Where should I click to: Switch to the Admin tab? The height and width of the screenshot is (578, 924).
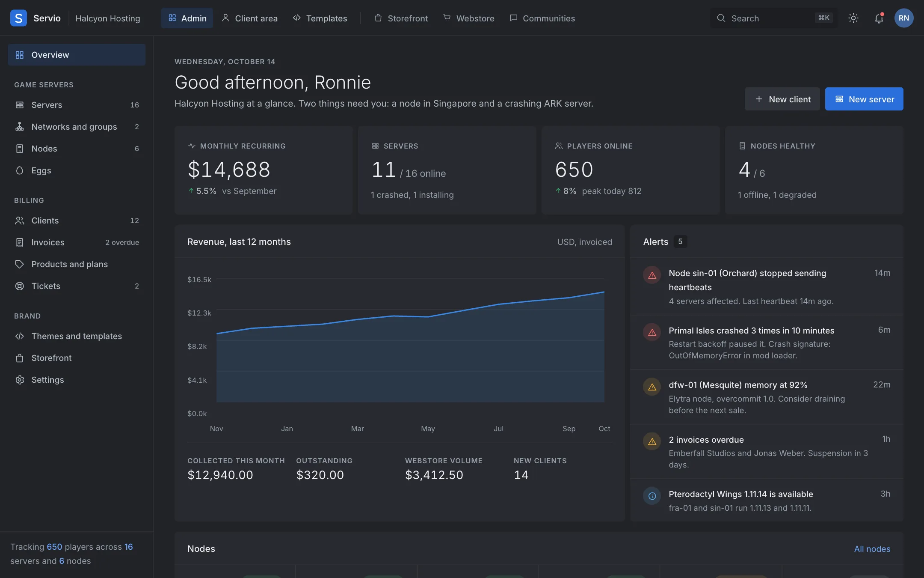click(x=187, y=18)
